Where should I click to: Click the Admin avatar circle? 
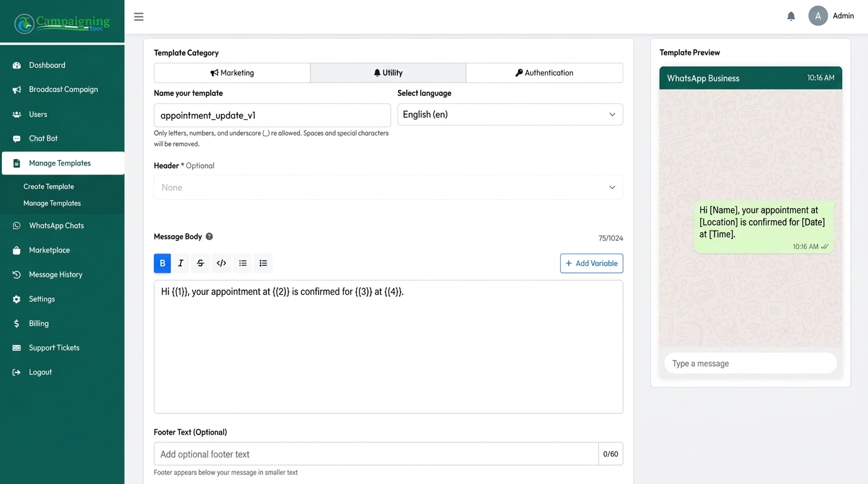pos(818,16)
